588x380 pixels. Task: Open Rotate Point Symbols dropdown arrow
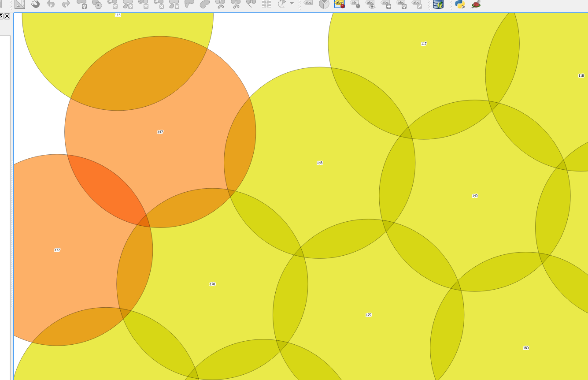pos(292,4)
